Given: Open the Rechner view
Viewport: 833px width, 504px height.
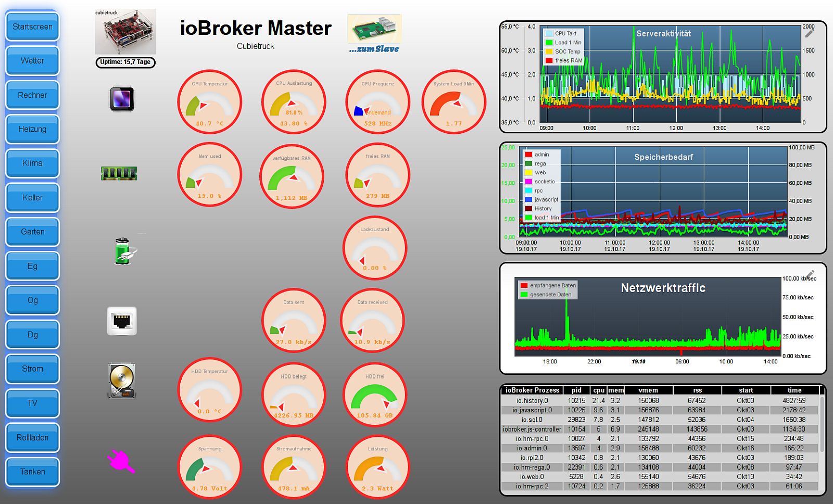Looking at the screenshot, I should [x=32, y=95].
